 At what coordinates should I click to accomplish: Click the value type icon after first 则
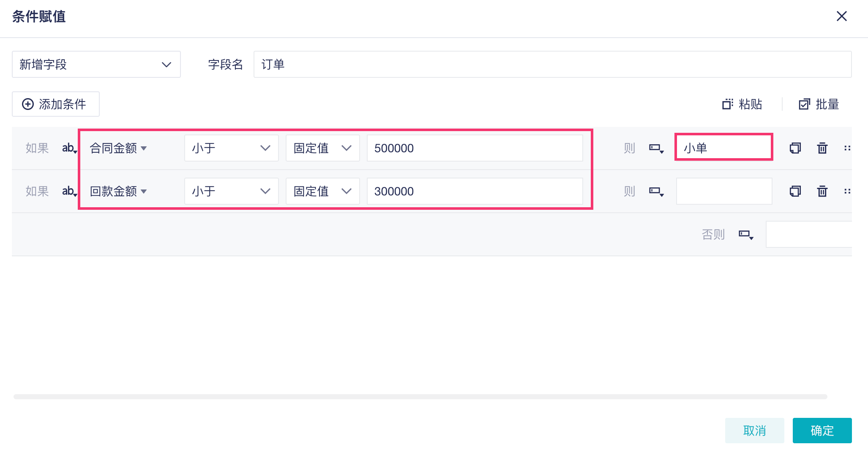tap(656, 148)
